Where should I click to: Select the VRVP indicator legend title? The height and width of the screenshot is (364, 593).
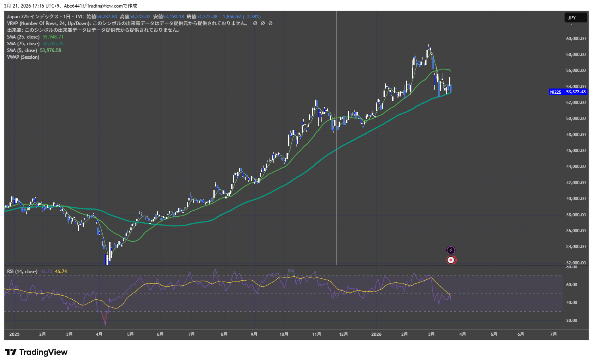(48, 23)
